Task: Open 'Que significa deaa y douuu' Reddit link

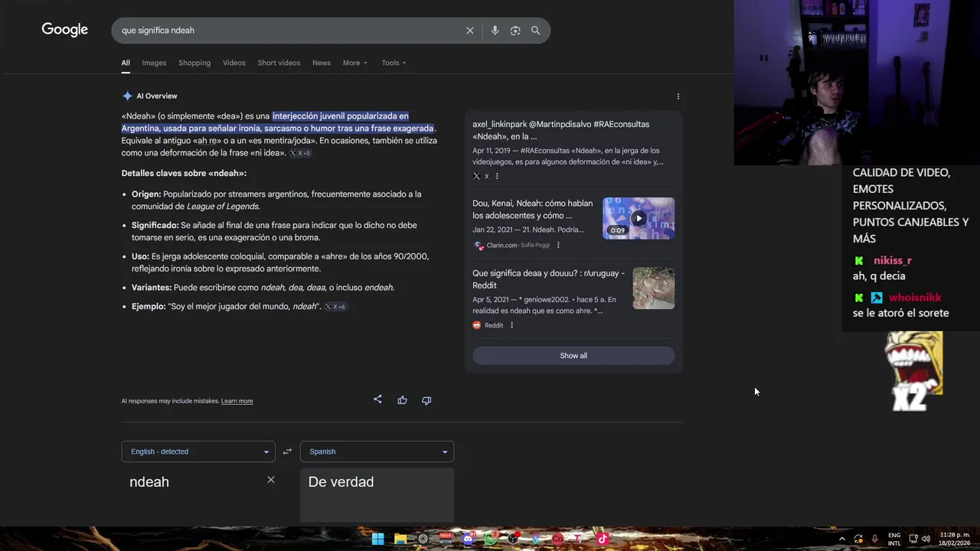Action: 548,279
